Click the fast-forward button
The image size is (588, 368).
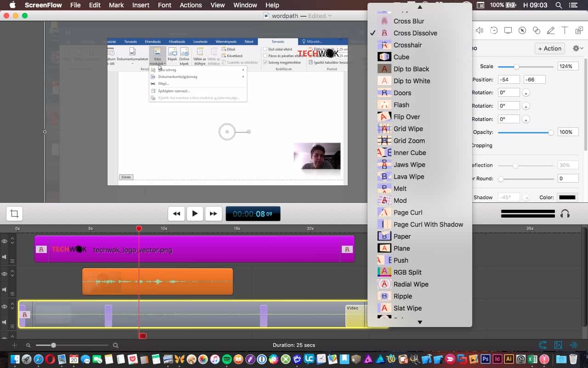213,213
